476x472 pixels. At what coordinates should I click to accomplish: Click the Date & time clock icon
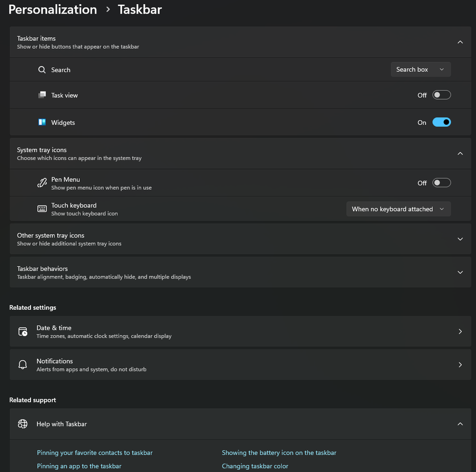point(23,331)
